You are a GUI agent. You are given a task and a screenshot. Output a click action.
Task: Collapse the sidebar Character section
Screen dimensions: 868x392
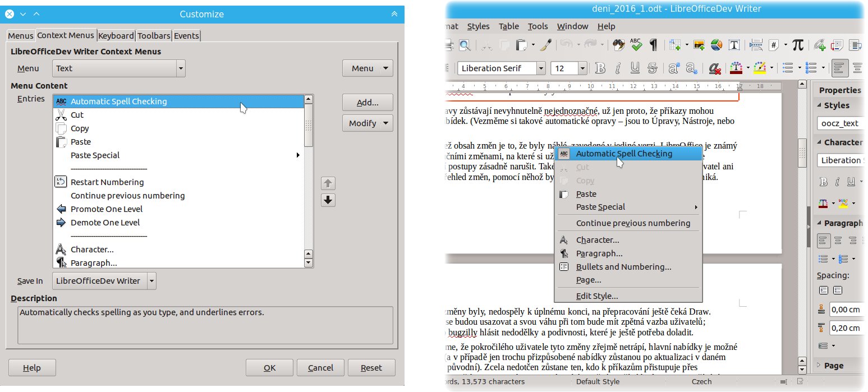818,142
